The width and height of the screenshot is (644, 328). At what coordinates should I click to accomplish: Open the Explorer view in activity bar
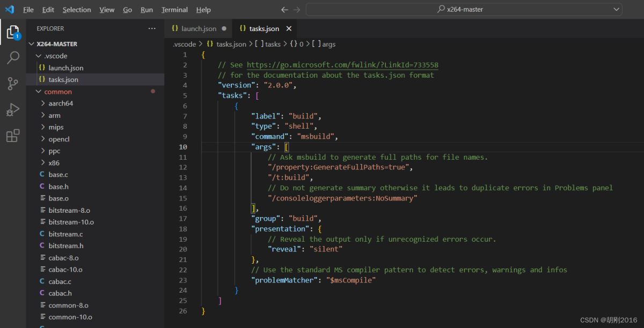12,32
